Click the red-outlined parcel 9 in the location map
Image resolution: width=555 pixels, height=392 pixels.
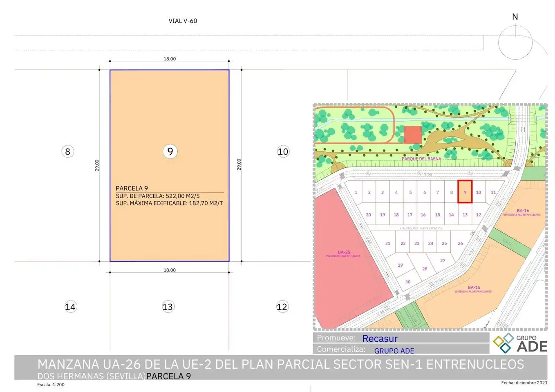click(465, 192)
